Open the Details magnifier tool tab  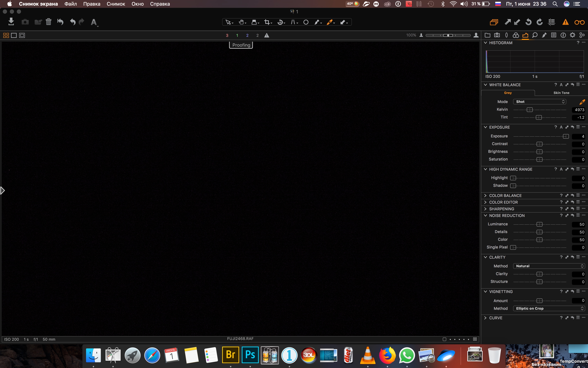535,35
